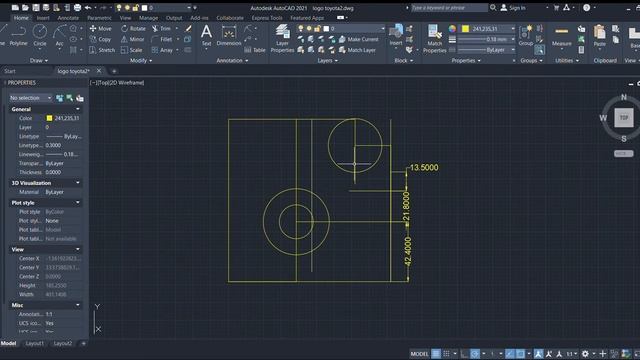Open the Insert ribbon tab
640x360 pixels.
[43, 18]
